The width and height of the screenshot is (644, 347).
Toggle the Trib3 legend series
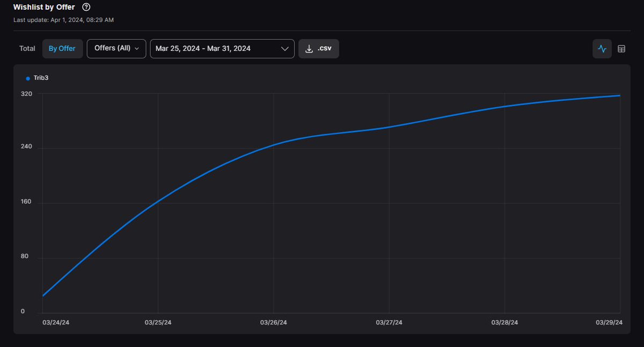tap(38, 78)
